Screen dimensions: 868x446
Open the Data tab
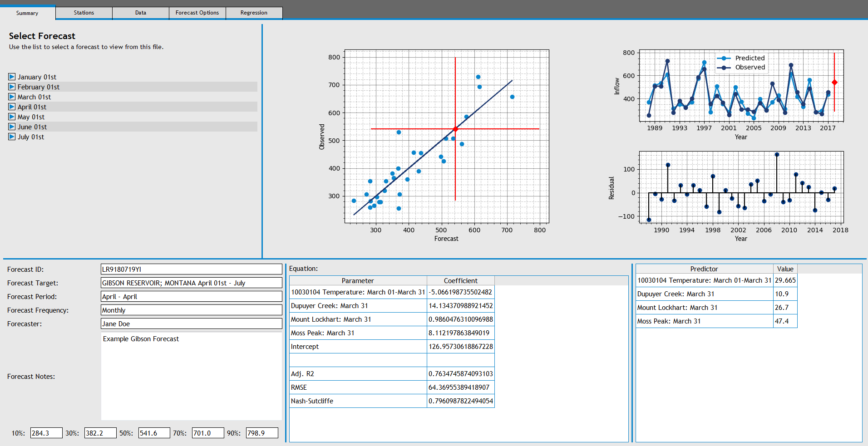click(141, 13)
